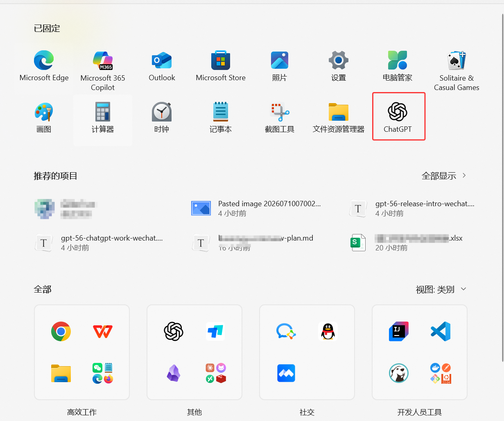The image size is (504, 421).
Task: Open pinned 文件资源管理器
Action: tap(339, 118)
